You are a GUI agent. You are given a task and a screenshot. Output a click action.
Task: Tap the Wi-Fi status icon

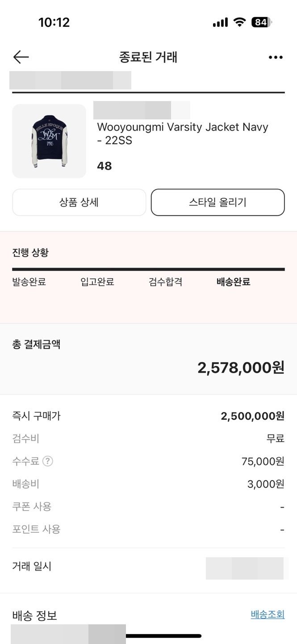point(240,22)
